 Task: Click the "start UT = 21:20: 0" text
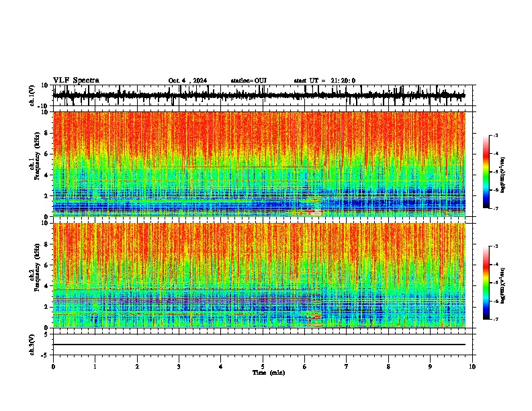click(x=324, y=81)
